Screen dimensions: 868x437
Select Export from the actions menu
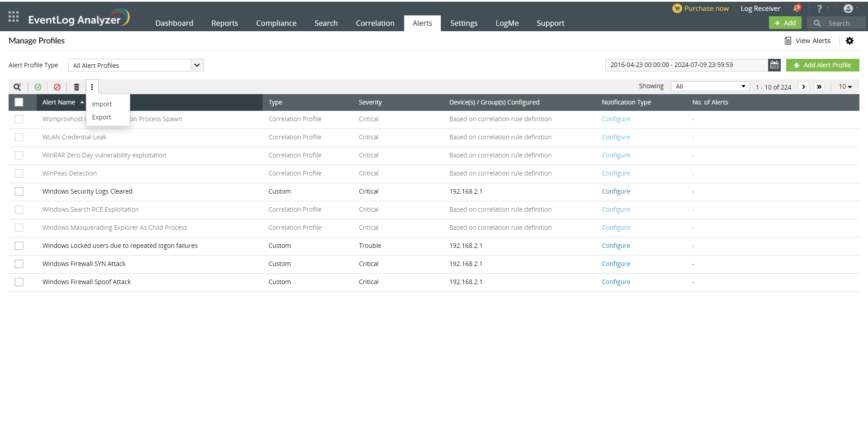coord(101,117)
